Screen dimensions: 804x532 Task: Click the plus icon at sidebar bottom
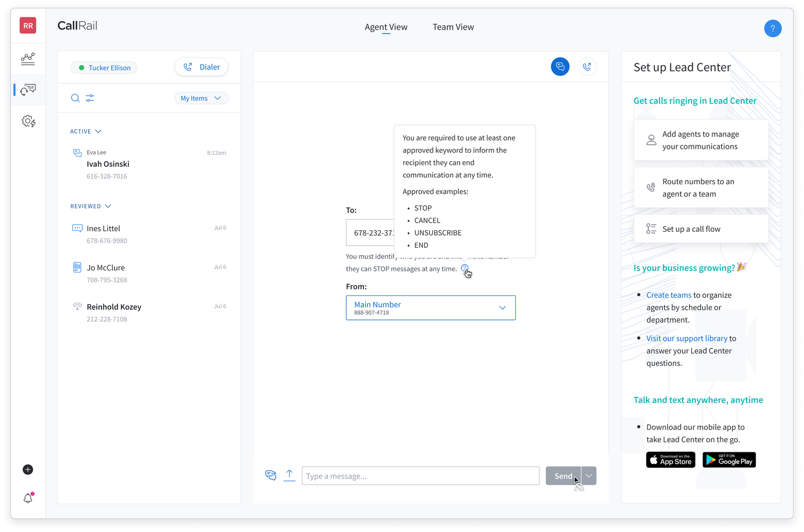(x=28, y=470)
